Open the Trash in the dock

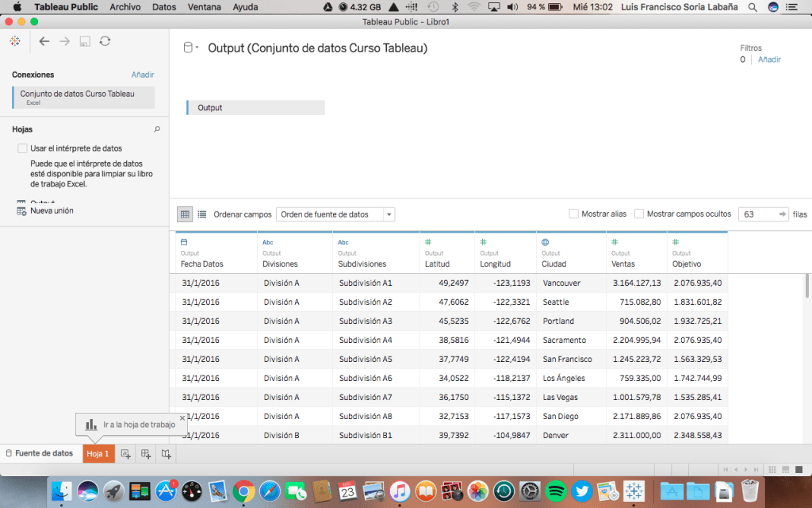pos(749,491)
